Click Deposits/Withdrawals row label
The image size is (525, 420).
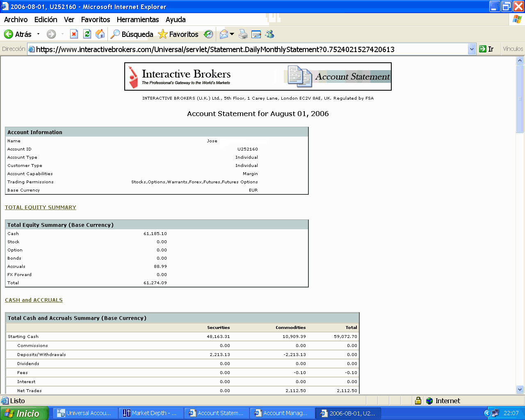pos(41,354)
